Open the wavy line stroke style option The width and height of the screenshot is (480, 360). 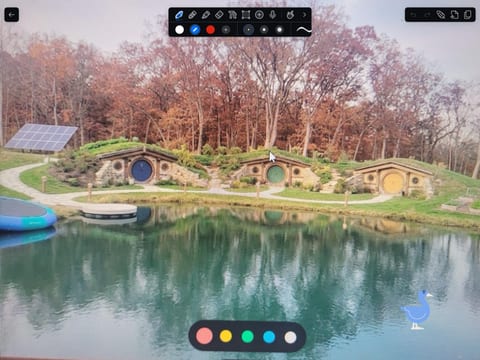coord(304,30)
